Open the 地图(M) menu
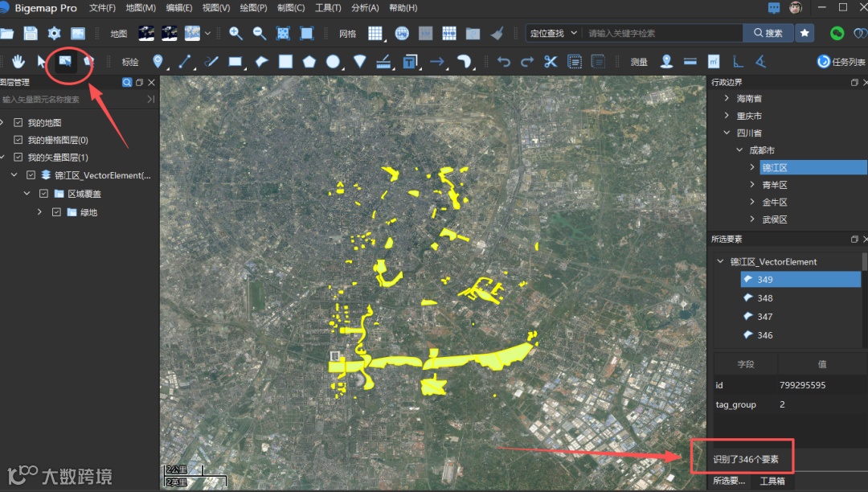 pos(141,8)
